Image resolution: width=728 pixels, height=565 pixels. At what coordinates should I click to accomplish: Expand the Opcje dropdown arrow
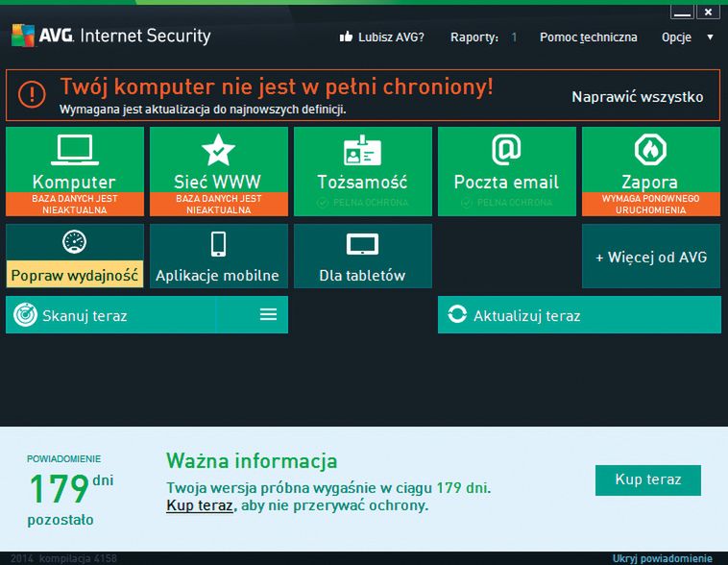(710, 37)
